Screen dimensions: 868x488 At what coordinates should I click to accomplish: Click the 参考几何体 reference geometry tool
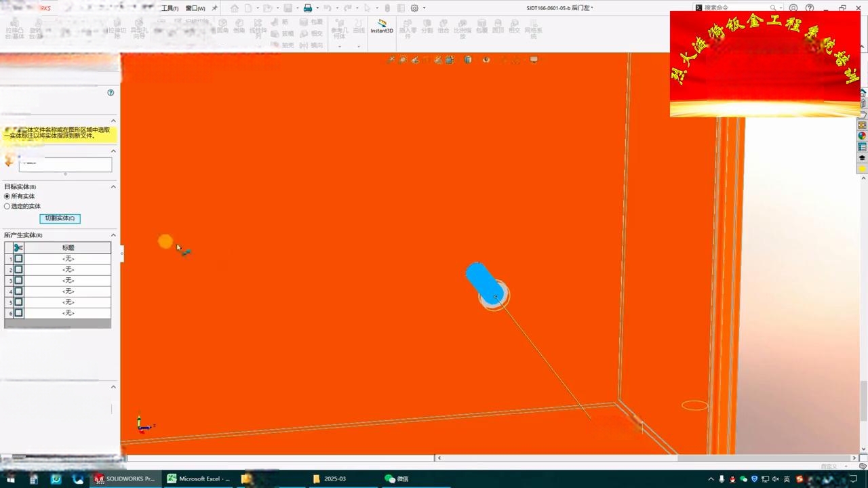tap(339, 30)
